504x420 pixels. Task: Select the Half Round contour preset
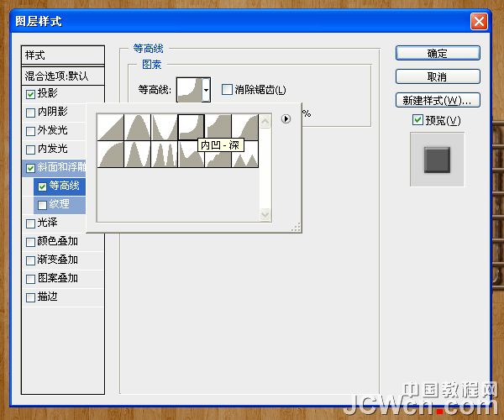pyautogui.click(x=111, y=155)
